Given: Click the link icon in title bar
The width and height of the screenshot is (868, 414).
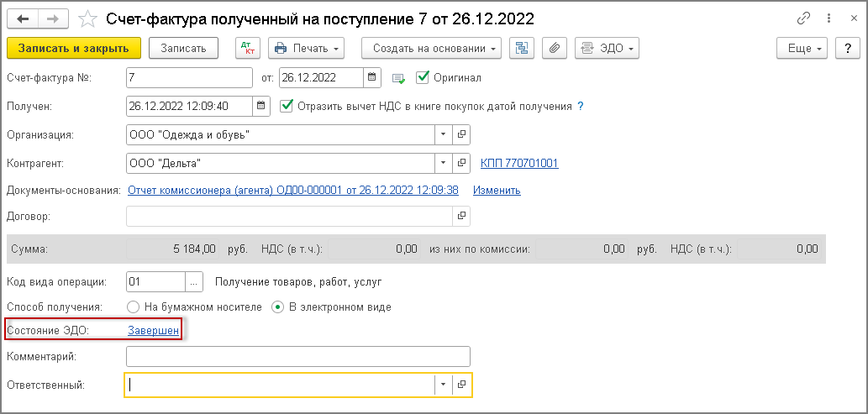Looking at the screenshot, I should click(x=804, y=18).
